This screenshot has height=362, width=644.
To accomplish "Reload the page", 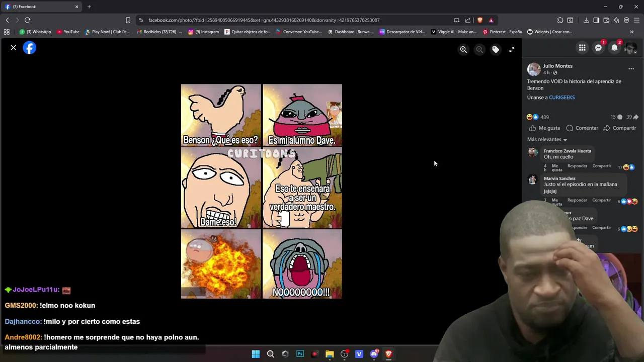I will (x=27, y=20).
